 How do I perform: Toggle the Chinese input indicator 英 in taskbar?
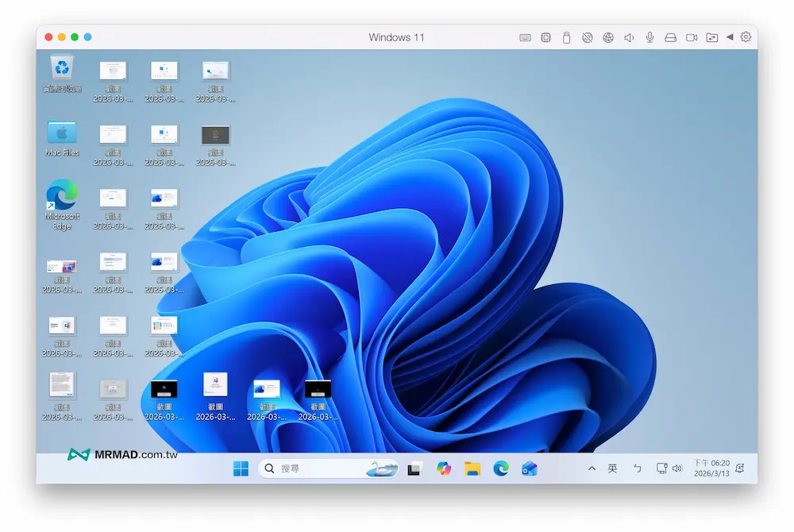click(x=612, y=468)
